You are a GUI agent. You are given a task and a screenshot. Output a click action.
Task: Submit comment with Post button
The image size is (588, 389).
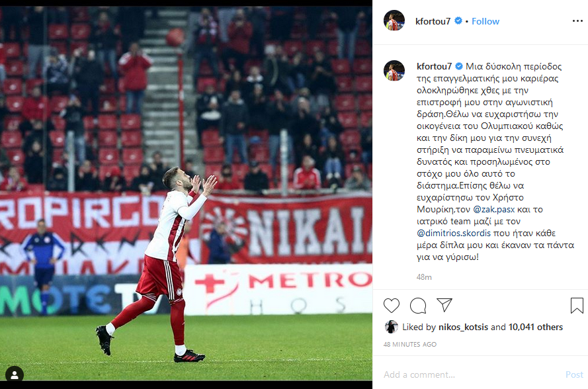click(574, 374)
